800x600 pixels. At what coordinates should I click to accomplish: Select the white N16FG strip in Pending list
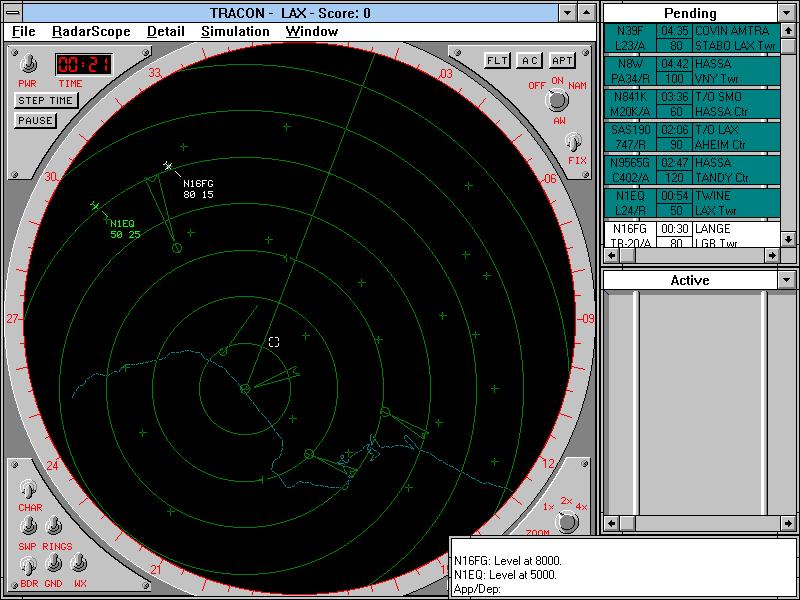click(x=692, y=235)
